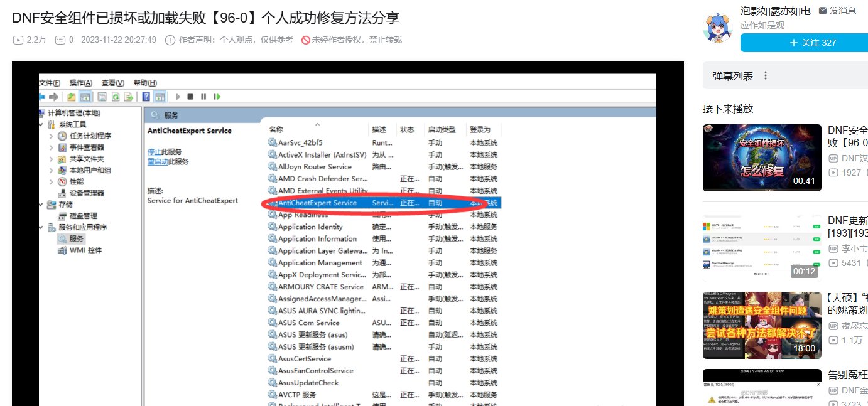Select the Application Identity service row
This screenshot has height=406, width=868.
point(384,227)
